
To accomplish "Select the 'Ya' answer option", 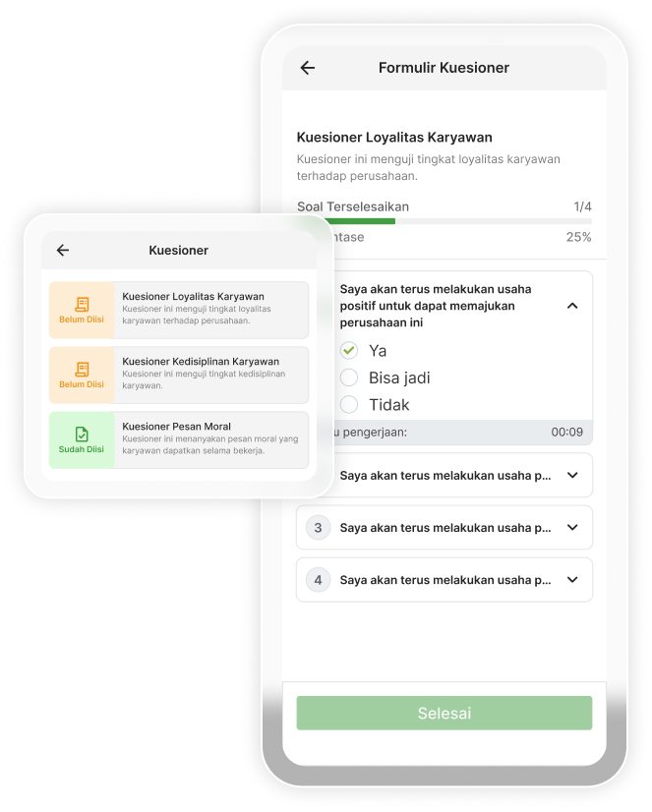I will (x=349, y=351).
